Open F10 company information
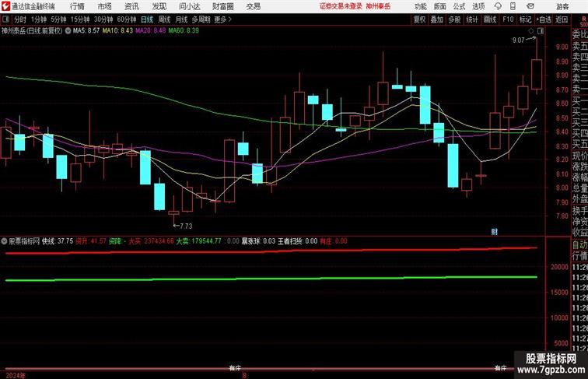588x379 pixels. pos(508,19)
